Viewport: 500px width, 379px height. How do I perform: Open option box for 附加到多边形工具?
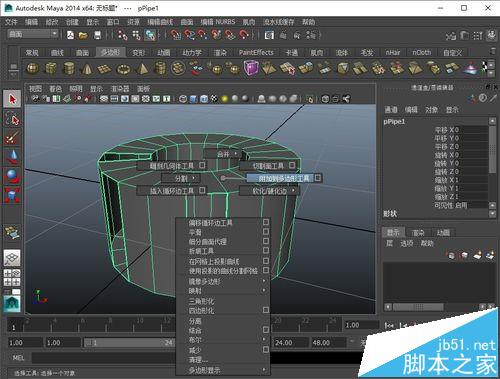(x=318, y=178)
